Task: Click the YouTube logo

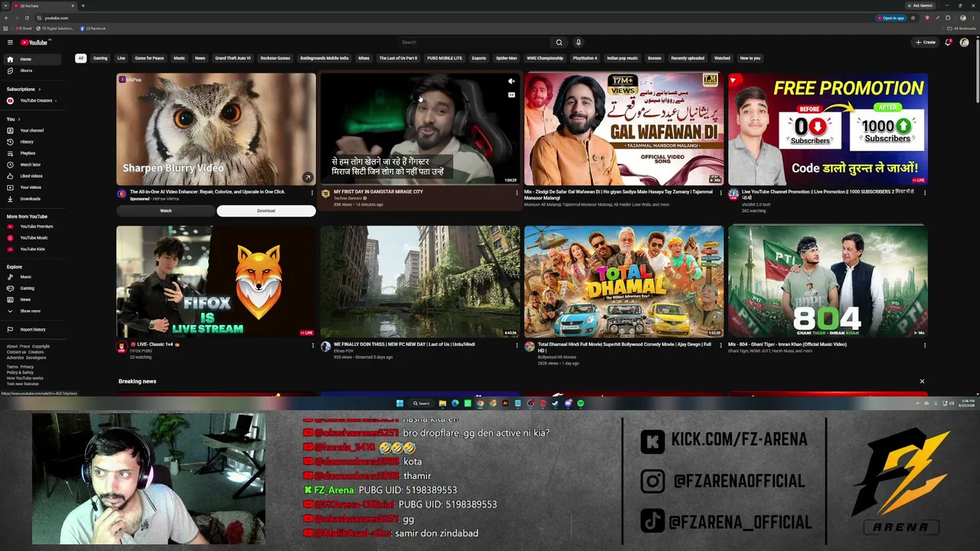Action: [34, 42]
